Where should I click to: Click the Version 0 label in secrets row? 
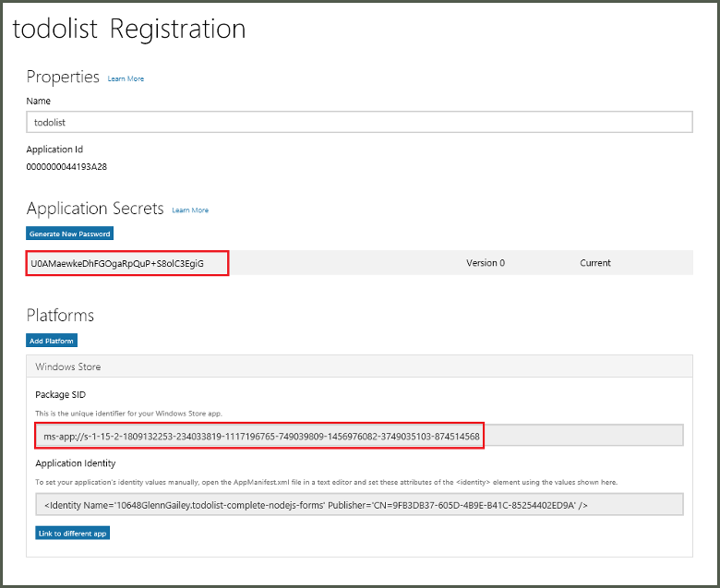click(485, 263)
